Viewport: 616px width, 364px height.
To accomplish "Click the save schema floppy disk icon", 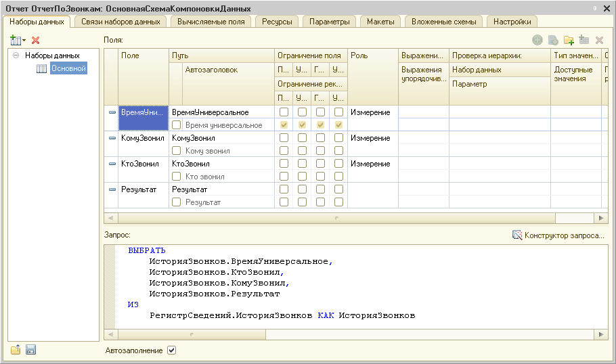I will 30,350.
